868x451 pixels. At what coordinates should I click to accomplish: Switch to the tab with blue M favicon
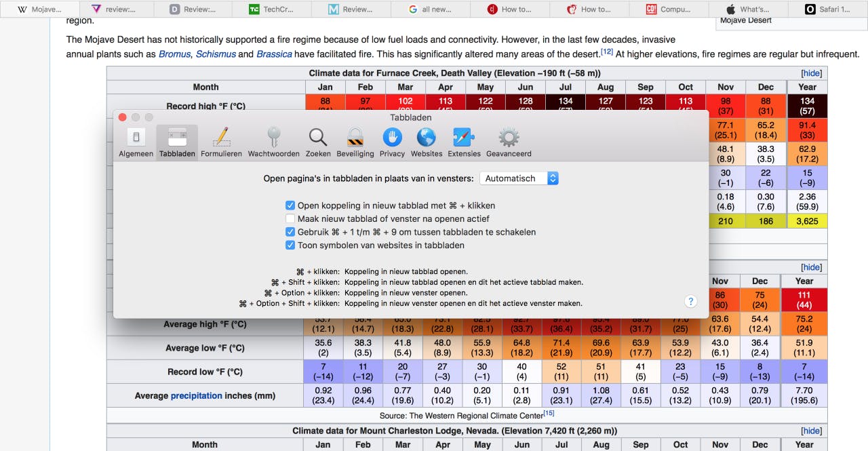coord(351,9)
